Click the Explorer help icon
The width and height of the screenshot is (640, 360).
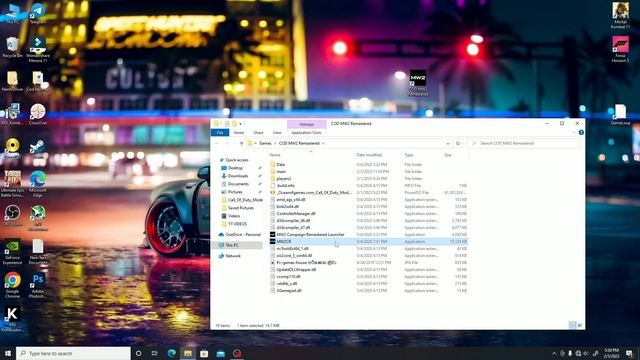[x=581, y=132]
